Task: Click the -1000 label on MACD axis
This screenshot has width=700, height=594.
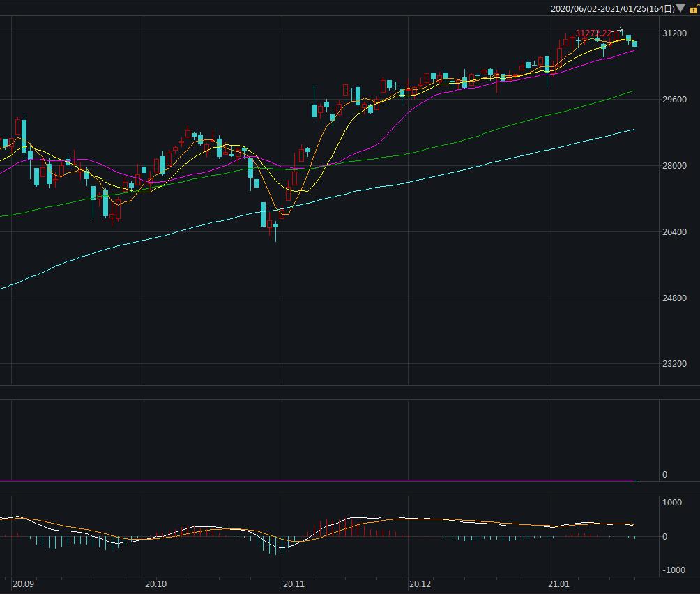Action: click(x=674, y=570)
